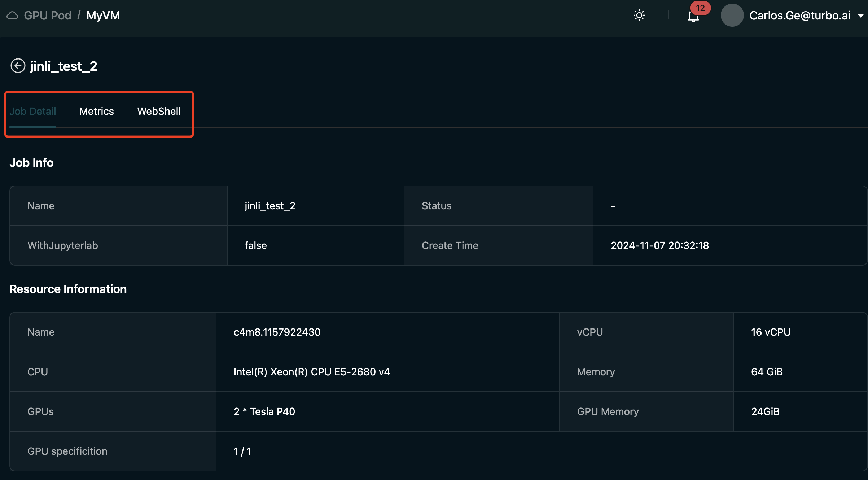Go to GPU Pod breadcrumb

click(48, 16)
